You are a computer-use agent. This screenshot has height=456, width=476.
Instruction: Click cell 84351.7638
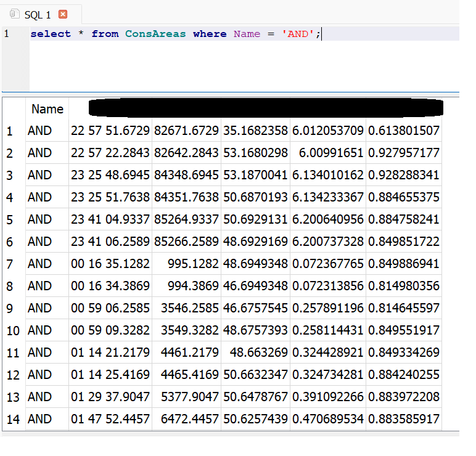(x=186, y=197)
